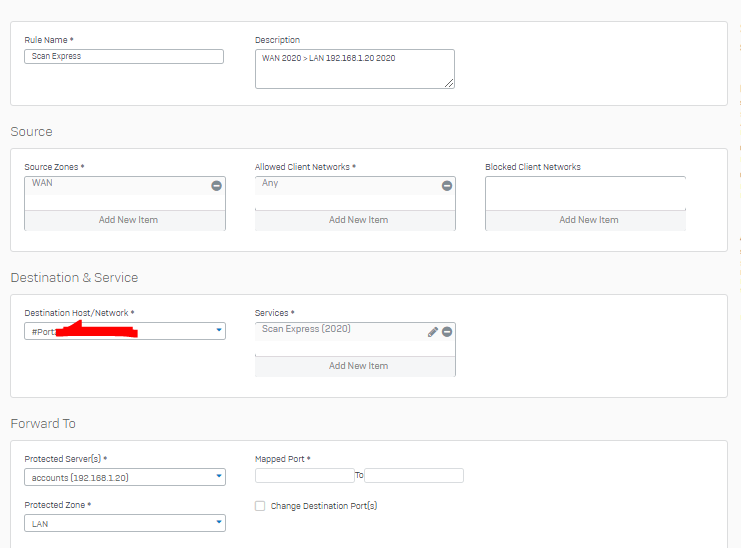Add New Item to Allowed Client Networks
This screenshot has height=548, width=741.
click(358, 220)
